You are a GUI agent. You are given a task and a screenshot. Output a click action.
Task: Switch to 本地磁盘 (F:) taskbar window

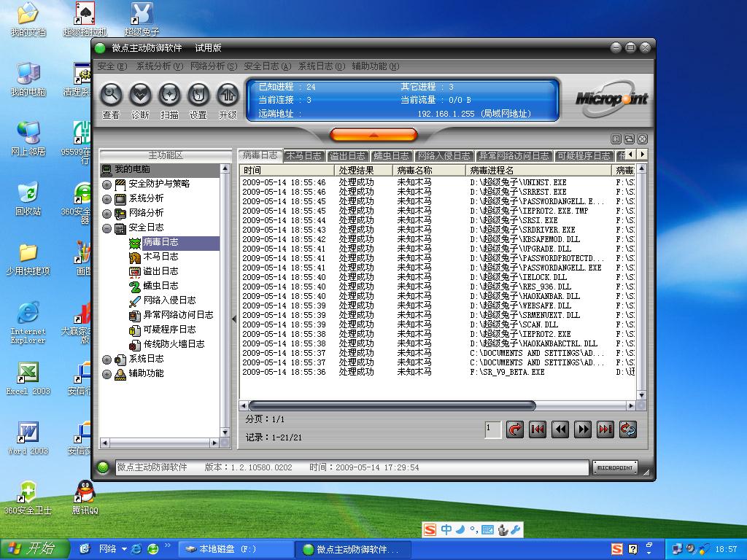(x=236, y=550)
